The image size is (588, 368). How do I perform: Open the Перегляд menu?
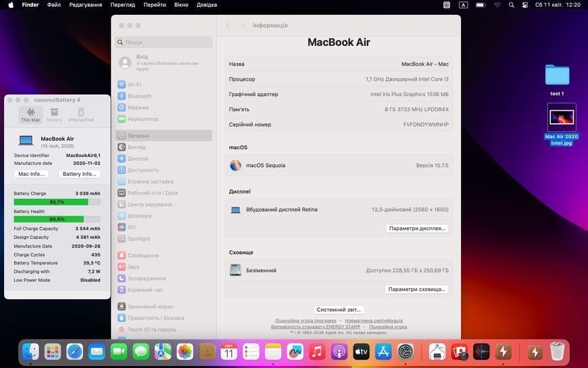[x=122, y=5]
